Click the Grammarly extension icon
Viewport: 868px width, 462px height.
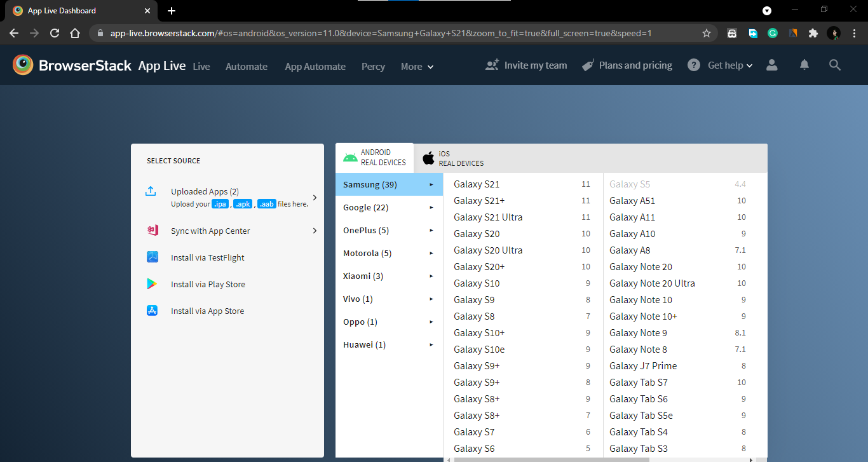[773, 33]
